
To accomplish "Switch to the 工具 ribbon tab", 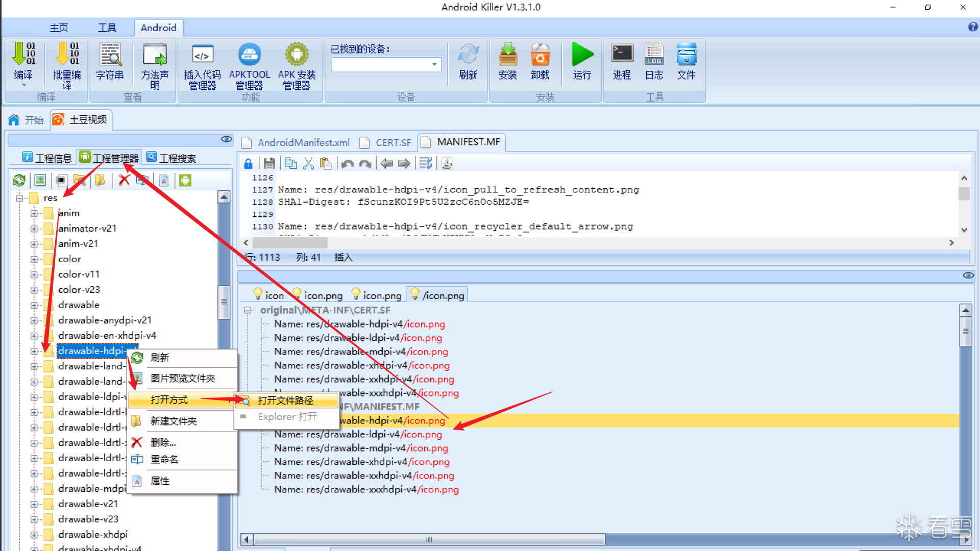I will tap(107, 28).
